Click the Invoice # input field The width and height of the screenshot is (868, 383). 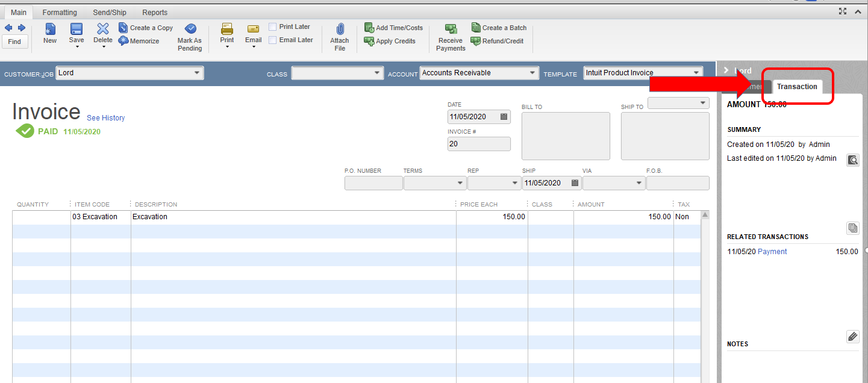479,144
